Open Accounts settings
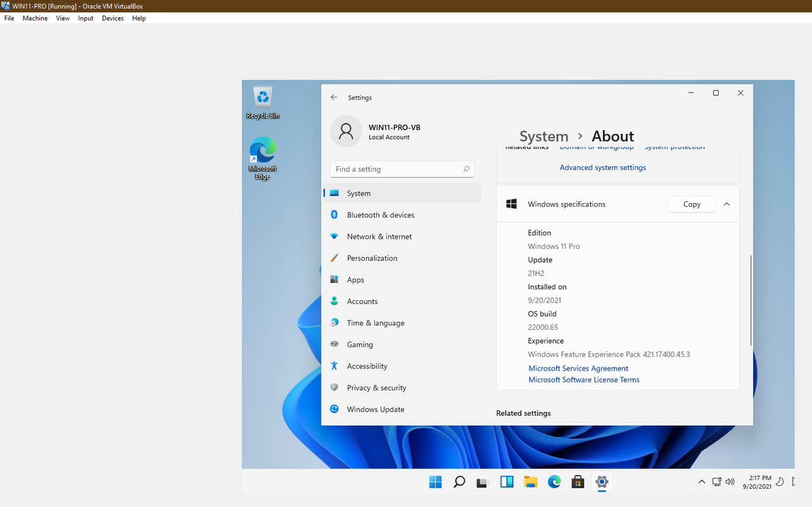 click(402, 301)
